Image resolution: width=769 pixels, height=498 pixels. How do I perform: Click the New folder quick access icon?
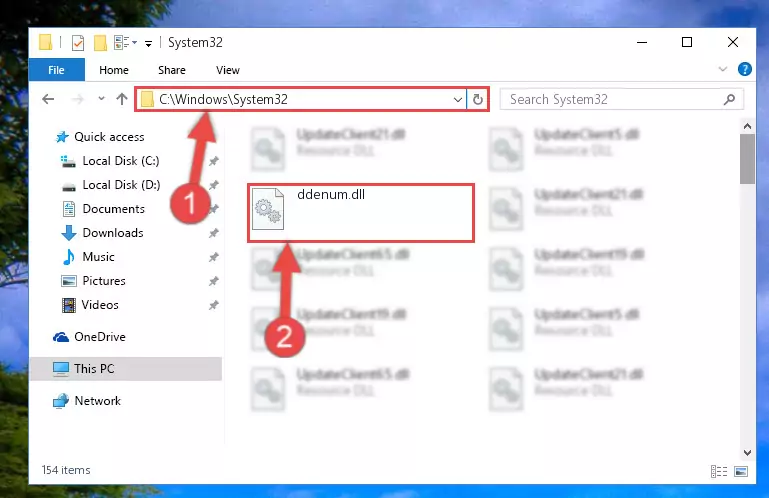click(x=100, y=43)
